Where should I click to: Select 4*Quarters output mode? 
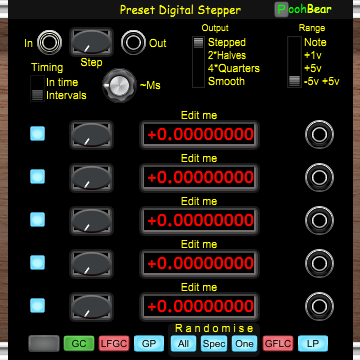(x=234, y=68)
